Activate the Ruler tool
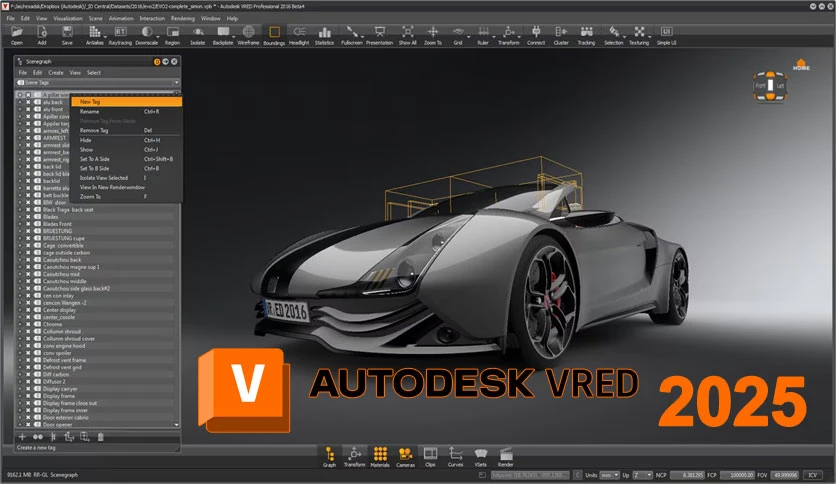The width and height of the screenshot is (836, 484). pos(483,32)
